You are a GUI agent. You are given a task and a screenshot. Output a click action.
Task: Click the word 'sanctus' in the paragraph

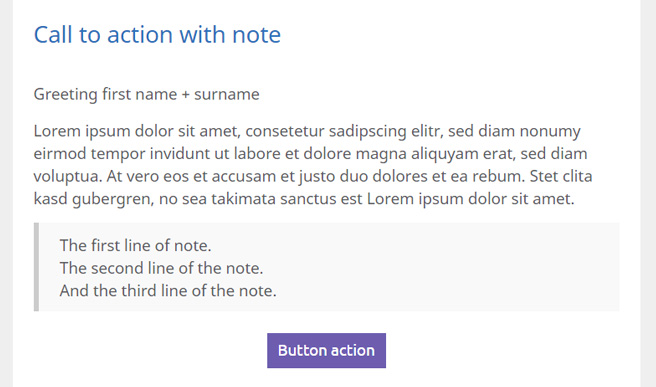pos(308,200)
